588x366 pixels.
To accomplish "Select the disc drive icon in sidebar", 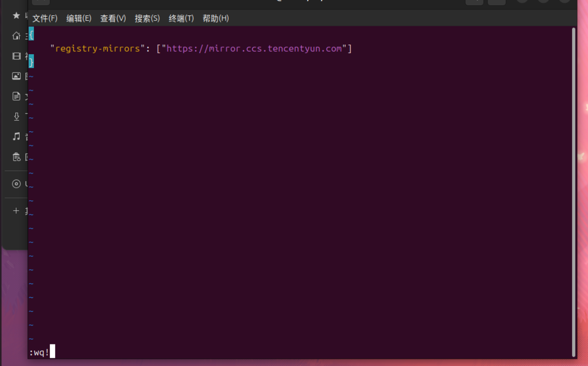I will 16,184.
